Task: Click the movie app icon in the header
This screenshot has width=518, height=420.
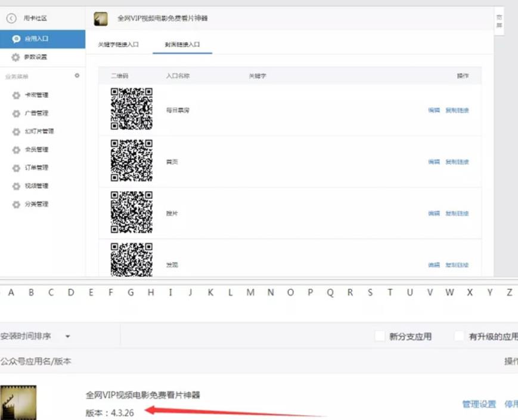Action: (x=100, y=19)
